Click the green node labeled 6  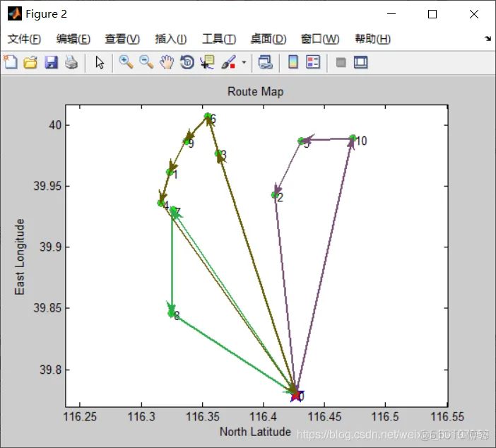click(x=208, y=116)
